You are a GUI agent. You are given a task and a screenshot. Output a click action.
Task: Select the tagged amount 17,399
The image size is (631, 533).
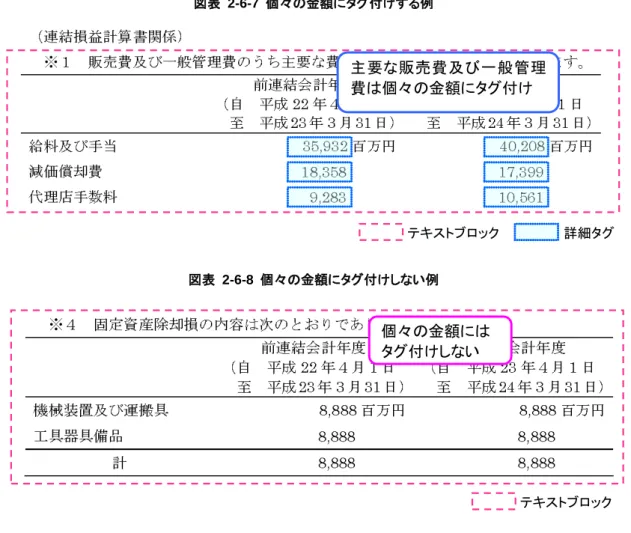pos(516,172)
